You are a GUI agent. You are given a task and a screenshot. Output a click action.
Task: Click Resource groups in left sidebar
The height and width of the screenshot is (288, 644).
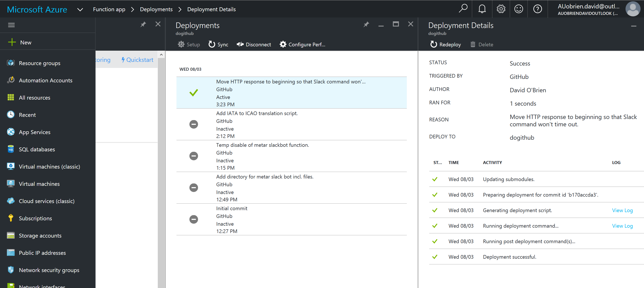point(39,63)
